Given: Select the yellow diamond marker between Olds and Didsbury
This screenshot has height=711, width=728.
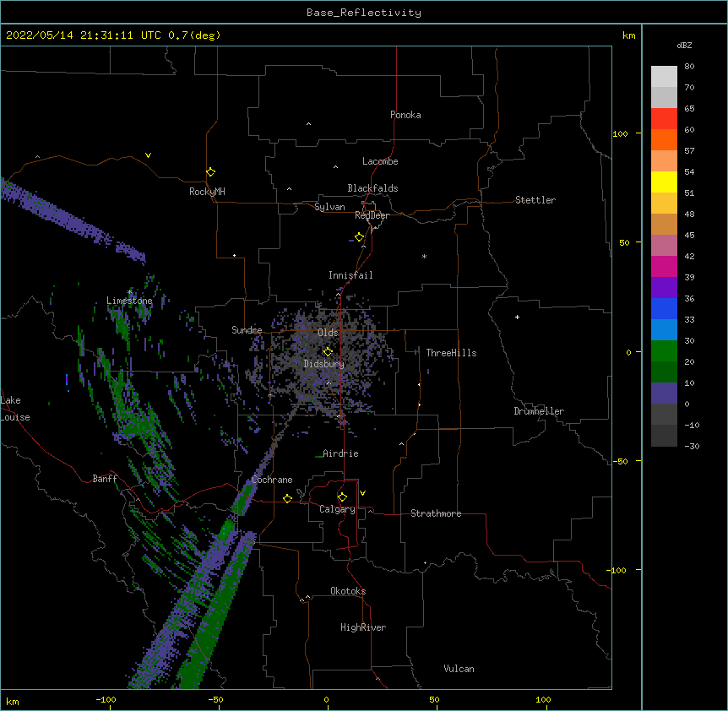Looking at the screenshot, I should [328, 351].
